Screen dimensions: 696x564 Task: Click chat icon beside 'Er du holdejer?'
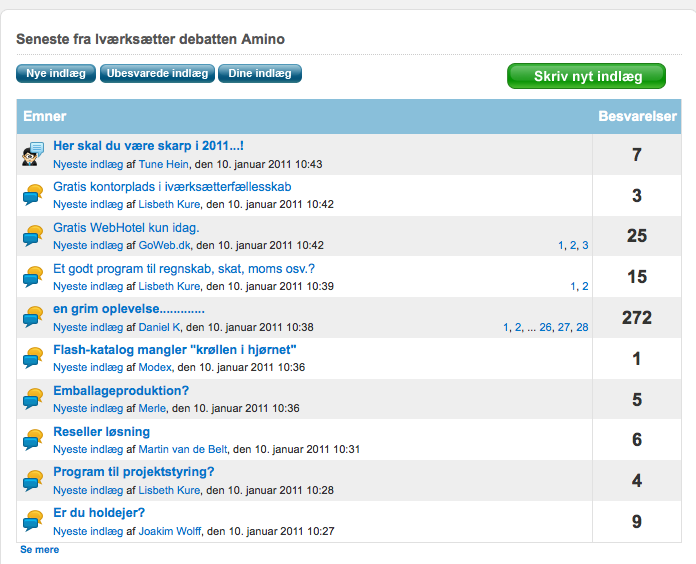pyautogui.click(x=33, y=521)
